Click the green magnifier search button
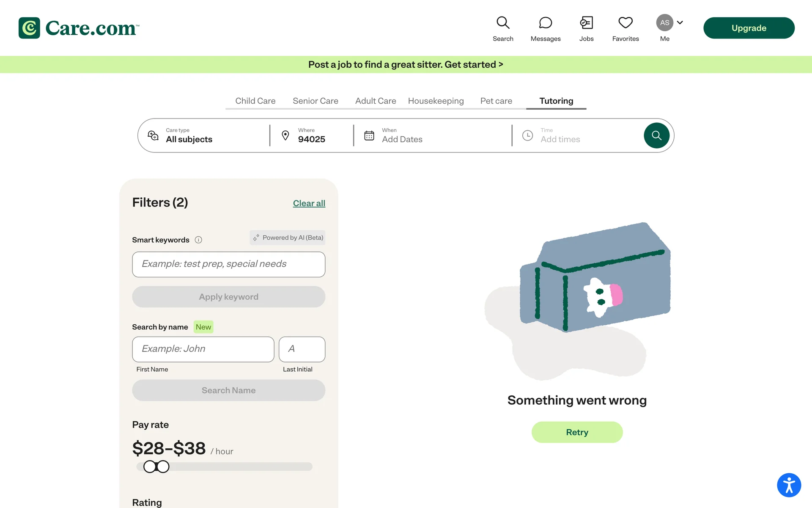The image size is (812, 508). [656, 135]
